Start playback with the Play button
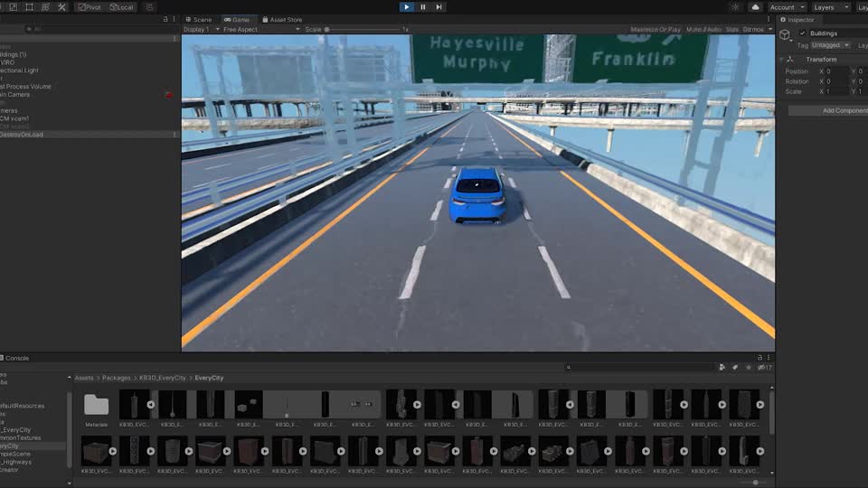Viewport: 868px width, 488px height. (406, 7)
